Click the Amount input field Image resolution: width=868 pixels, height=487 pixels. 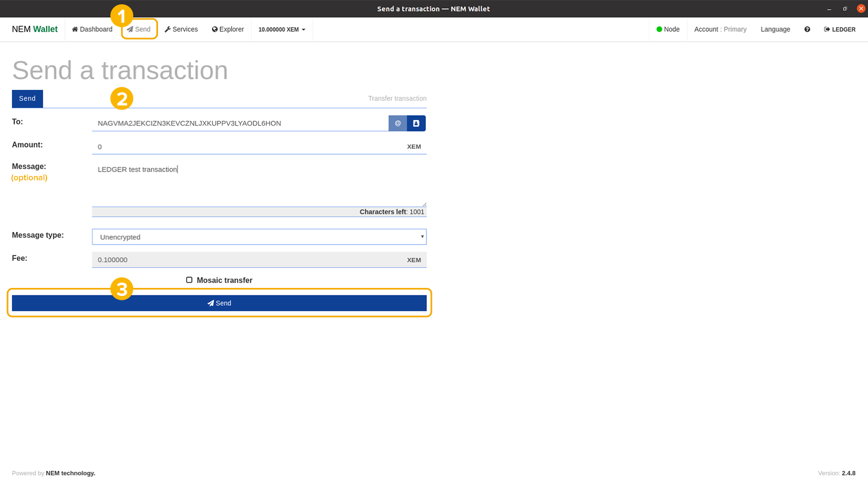tap(259, 147)
